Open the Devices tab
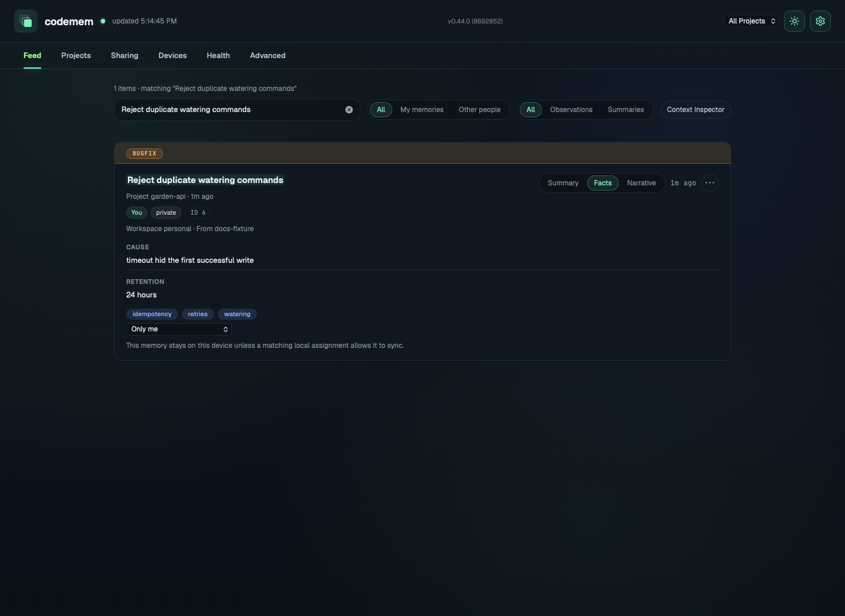 (x=173, y=56)
